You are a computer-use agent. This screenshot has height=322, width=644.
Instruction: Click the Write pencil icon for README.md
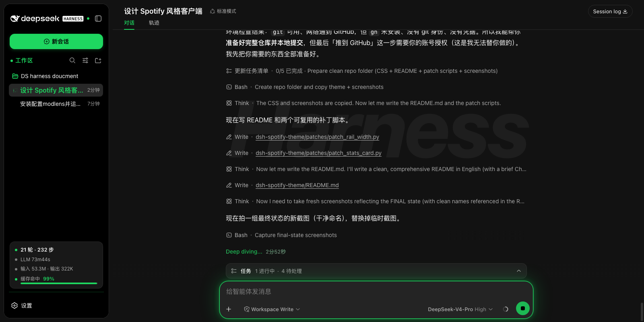point(229,185)
